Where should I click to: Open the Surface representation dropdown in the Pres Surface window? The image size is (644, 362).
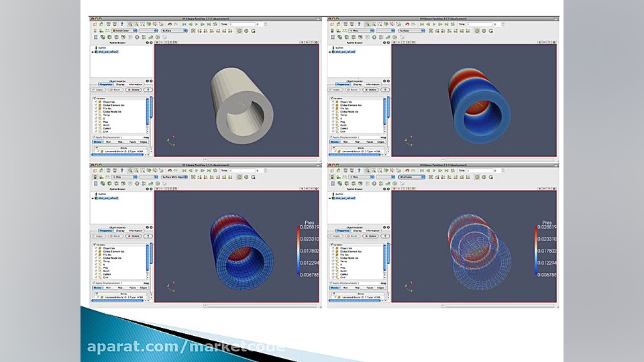pos(411,31)
